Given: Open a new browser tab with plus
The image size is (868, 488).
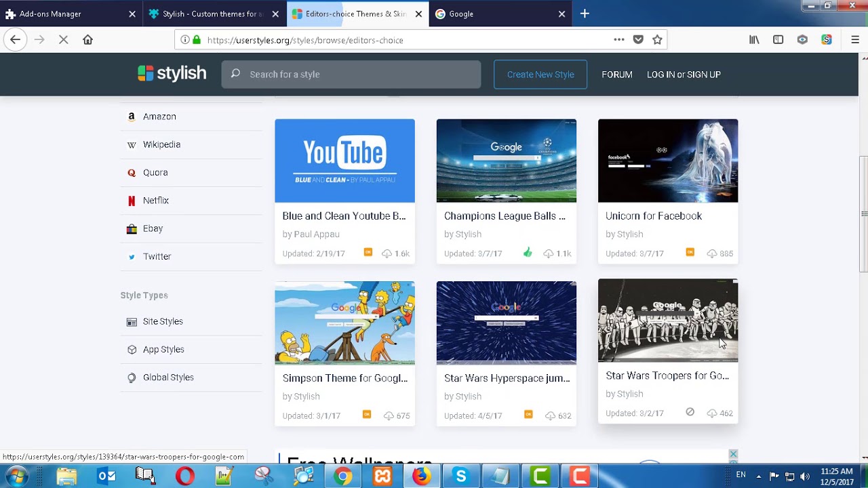Looking at the screenshot, I should tap(585, 14).
